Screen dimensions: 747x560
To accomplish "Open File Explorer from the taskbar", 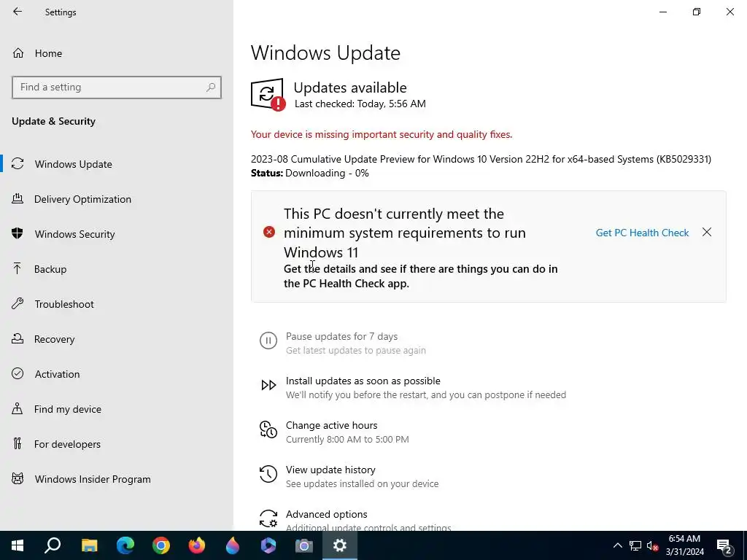I will (89, 545).
